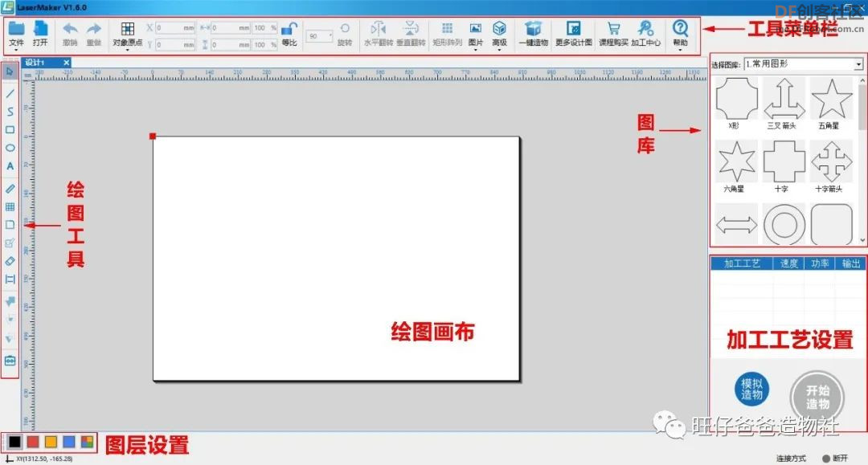Image resolution: width=868 pixels, height=465 pixels.
Task: Close the 设计1 tab
Action: click(x=66, y=63)
